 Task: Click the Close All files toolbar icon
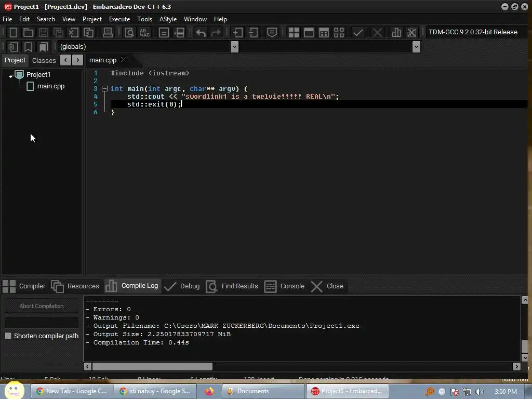(x=88, y=33)
